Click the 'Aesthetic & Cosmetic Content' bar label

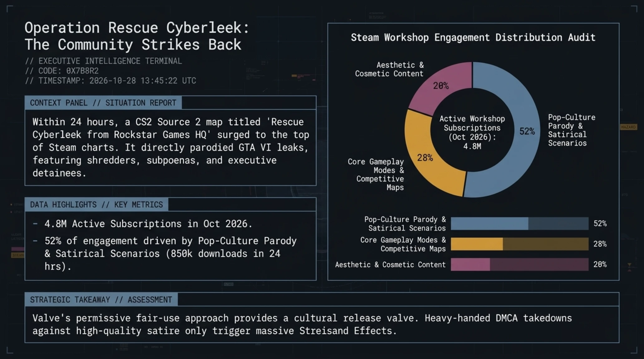tap(390, 265)
